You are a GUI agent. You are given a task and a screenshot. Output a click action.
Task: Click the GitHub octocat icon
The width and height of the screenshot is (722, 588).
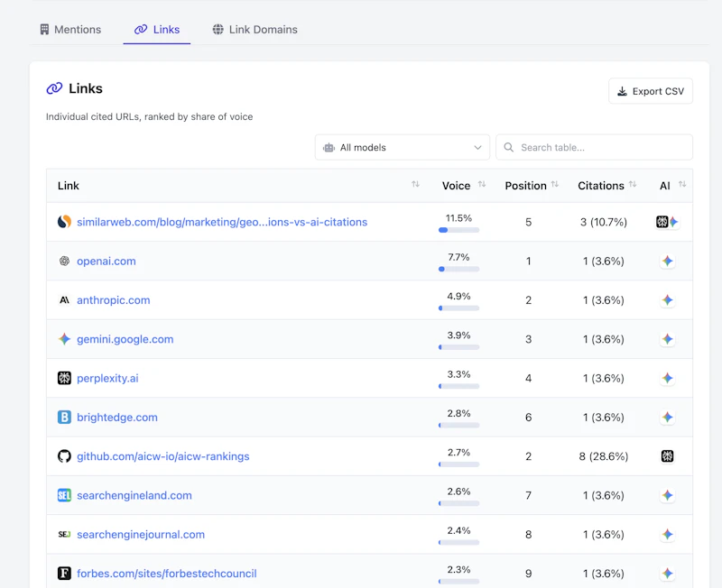tap(64, 456)
